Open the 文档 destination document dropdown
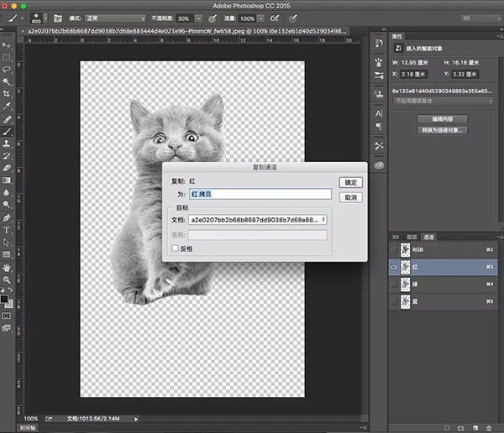This screenshot has height=433, width=504. 258,220
